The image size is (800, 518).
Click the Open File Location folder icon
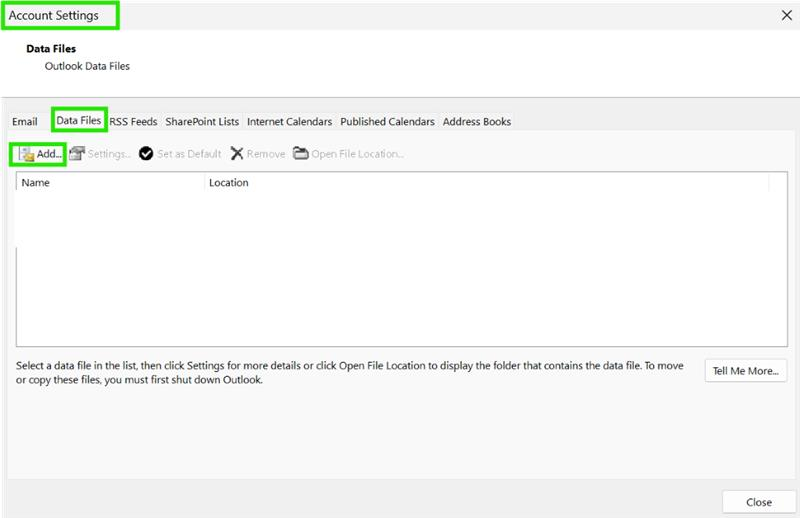tap(301, 153)
